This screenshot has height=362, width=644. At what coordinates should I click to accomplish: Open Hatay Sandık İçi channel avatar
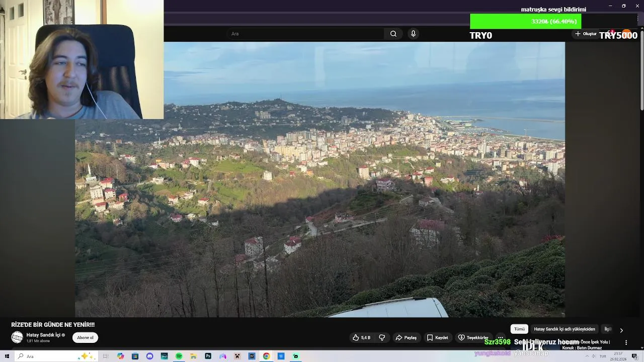coord(17,337)
